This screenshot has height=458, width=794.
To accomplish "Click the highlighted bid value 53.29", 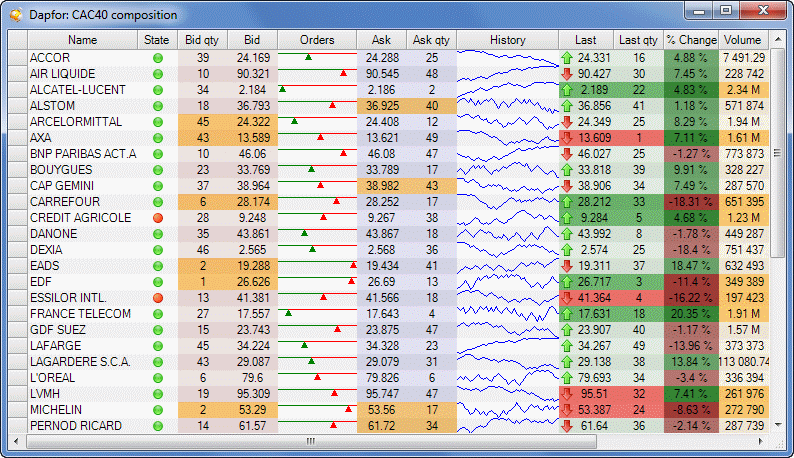I will click(252, 410).
